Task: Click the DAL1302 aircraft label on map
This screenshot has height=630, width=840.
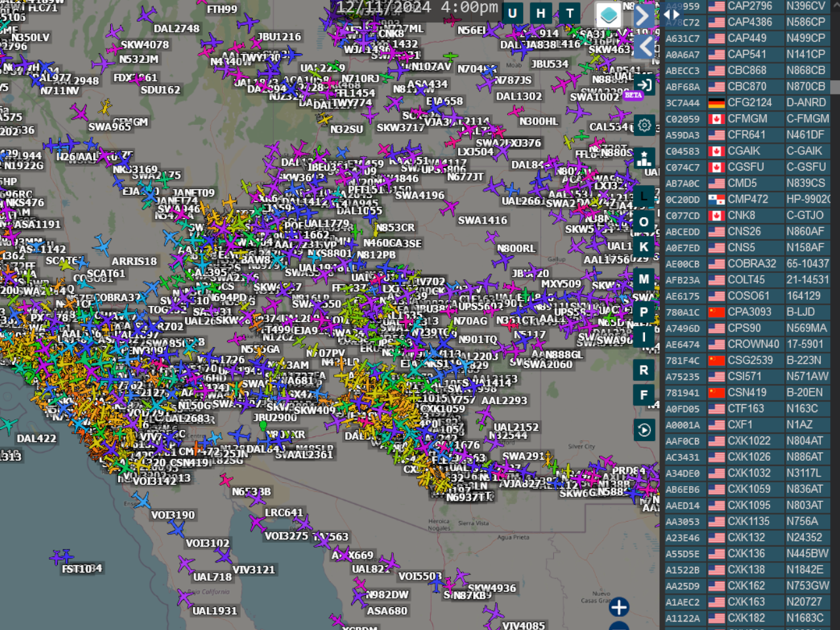Action: click(519, 96)
